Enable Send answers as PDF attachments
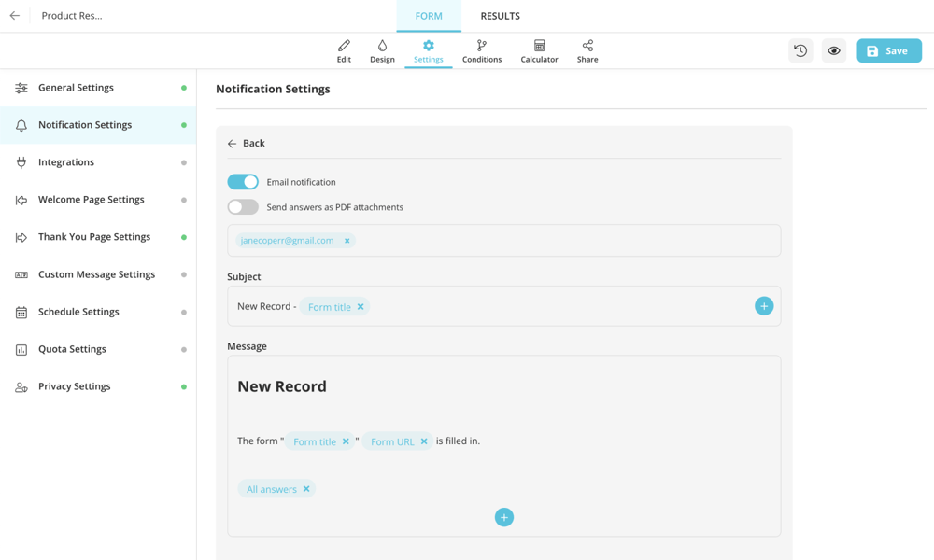This screenshot has height=560, width=934. [243, 207]
